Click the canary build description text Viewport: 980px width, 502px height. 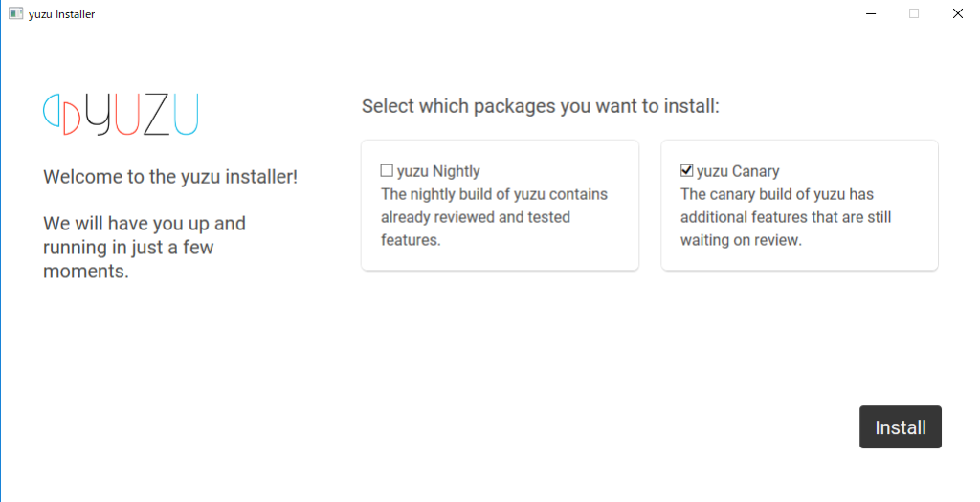tap(786, 217)
